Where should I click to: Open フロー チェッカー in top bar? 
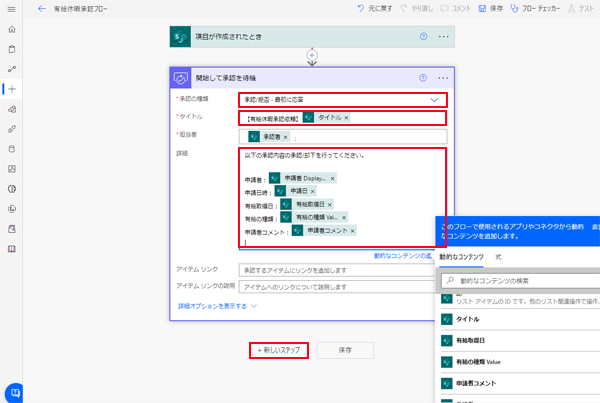[535, 8]
